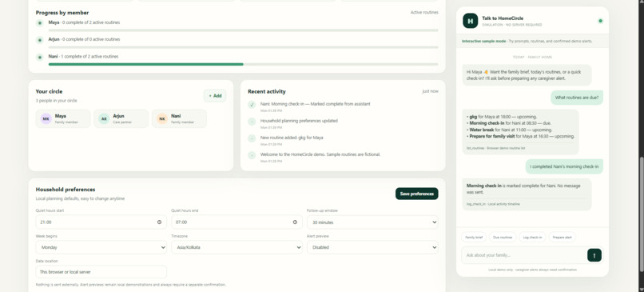
Task: Open Nani's member card in your circle
Action: click(179, 119)
